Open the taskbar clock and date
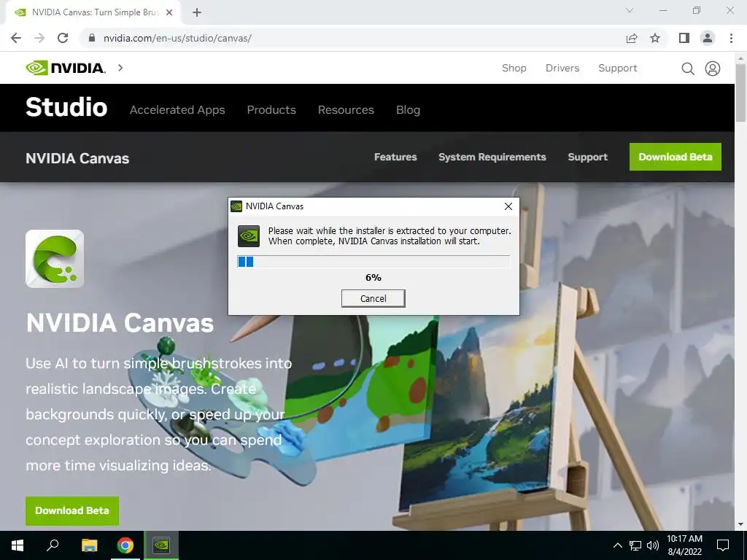 pos(684,545)
